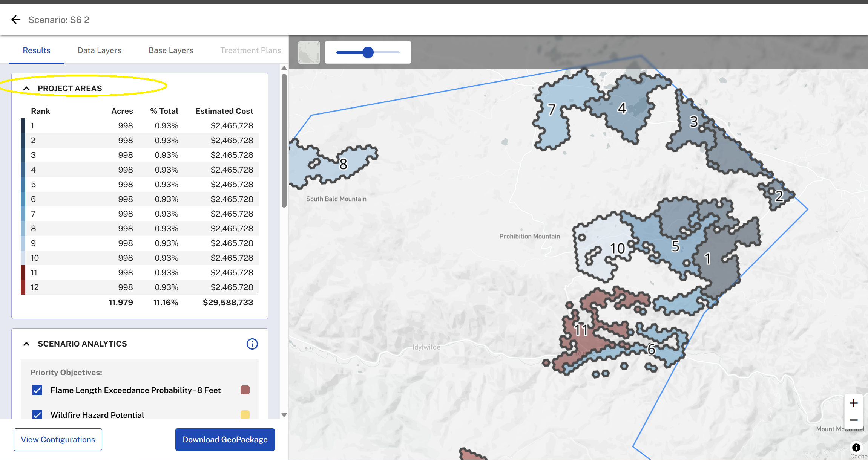
Task: Click the map opacity slider handle
Action: point(368,52)
